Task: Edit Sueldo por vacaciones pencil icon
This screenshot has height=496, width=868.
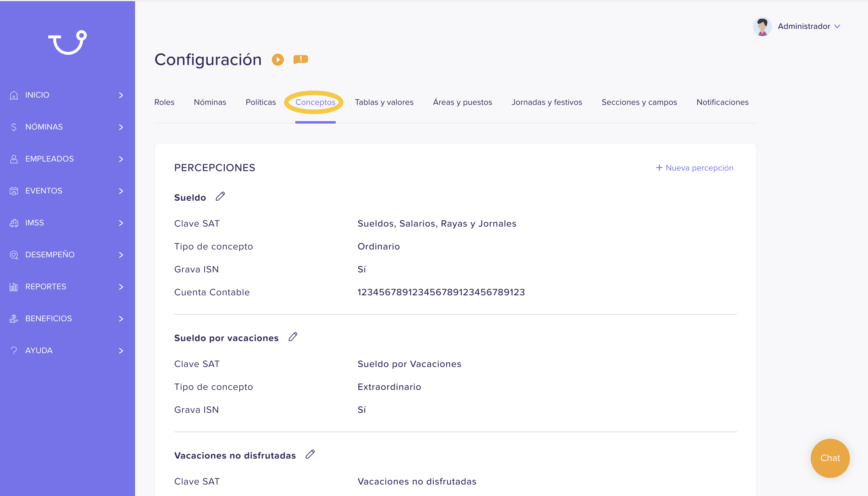Action: coord(293,337)
